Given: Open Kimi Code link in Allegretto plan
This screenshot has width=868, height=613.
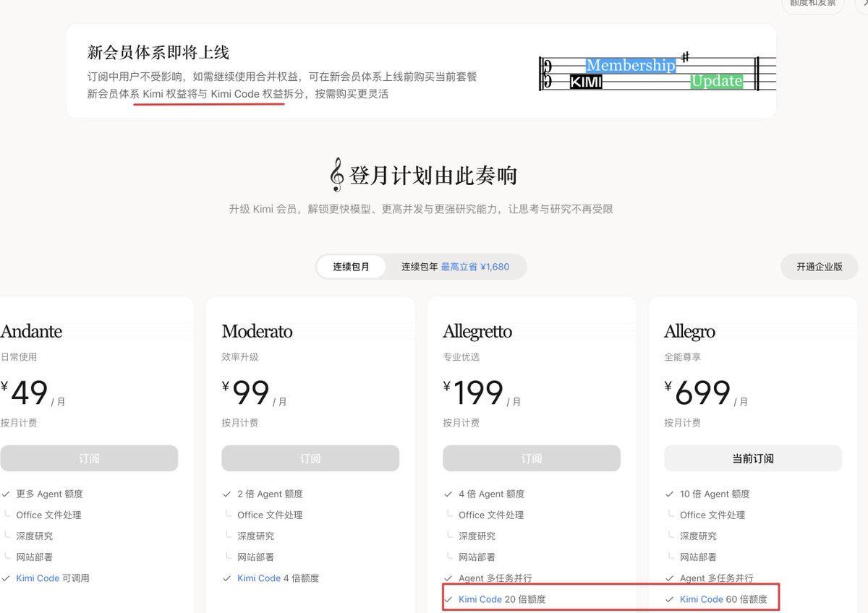Looking at the screenshot, I should click(480, 599).
